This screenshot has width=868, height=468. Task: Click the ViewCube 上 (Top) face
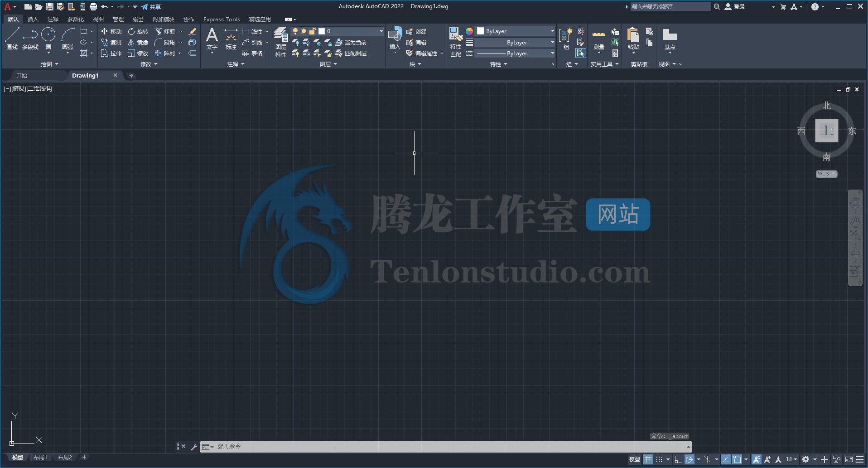point(827,131)
